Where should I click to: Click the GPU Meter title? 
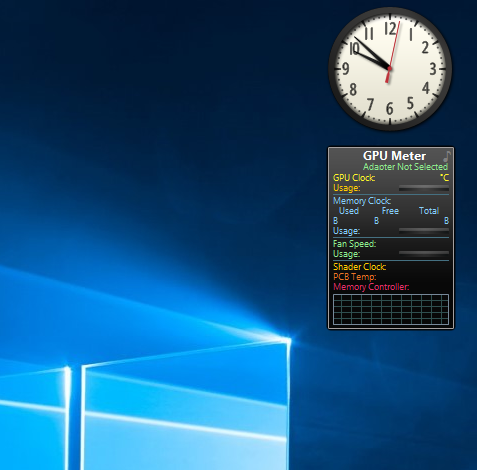pyautogui.click(x=394, y=156)
